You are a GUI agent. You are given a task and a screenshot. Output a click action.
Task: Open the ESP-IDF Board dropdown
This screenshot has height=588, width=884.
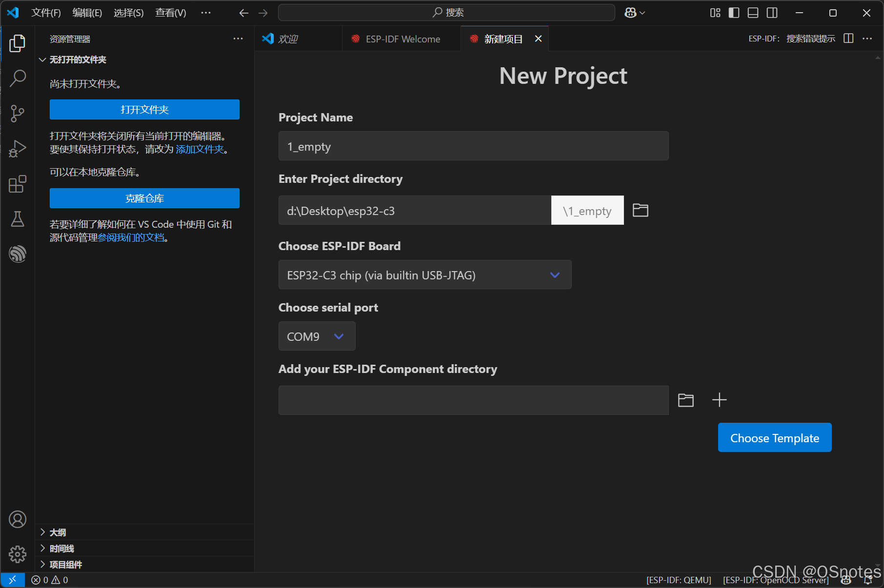coord(424,275)
